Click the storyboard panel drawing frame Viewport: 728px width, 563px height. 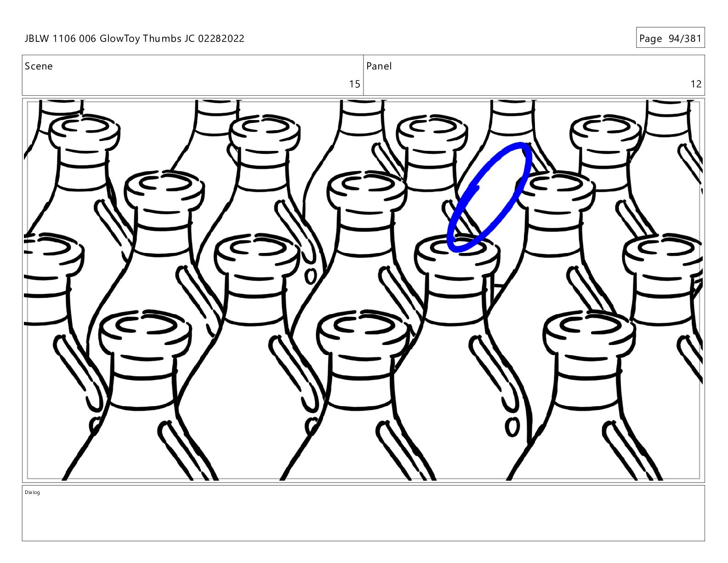point(363,290)
